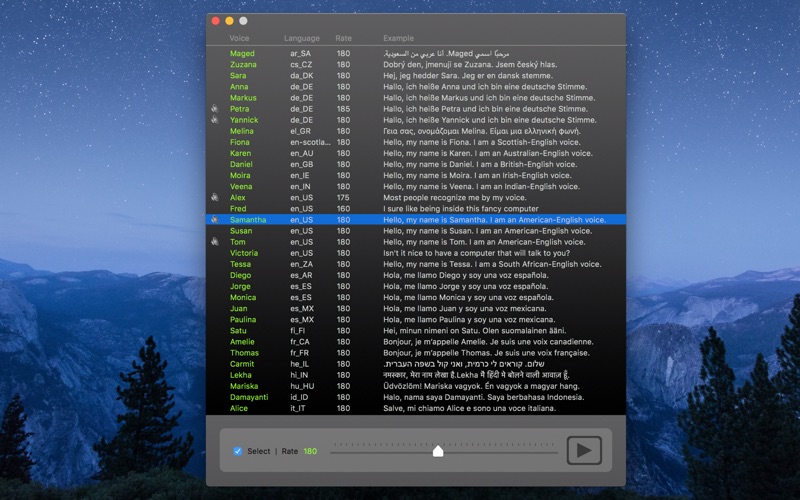Select the Daniel en_GB voice
The image size is (800, 500).
(x=416, y=164)
